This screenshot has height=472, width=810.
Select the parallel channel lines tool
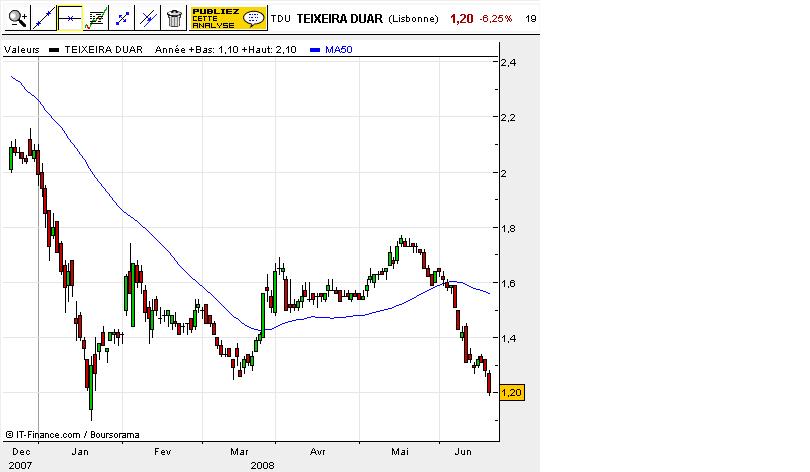[148, 19]
